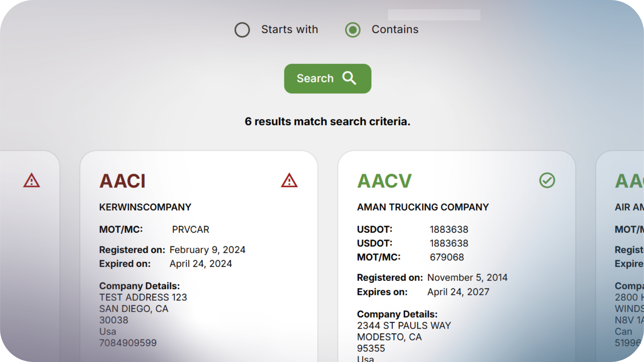Click the text reading 6 results match search criteria

327,121
